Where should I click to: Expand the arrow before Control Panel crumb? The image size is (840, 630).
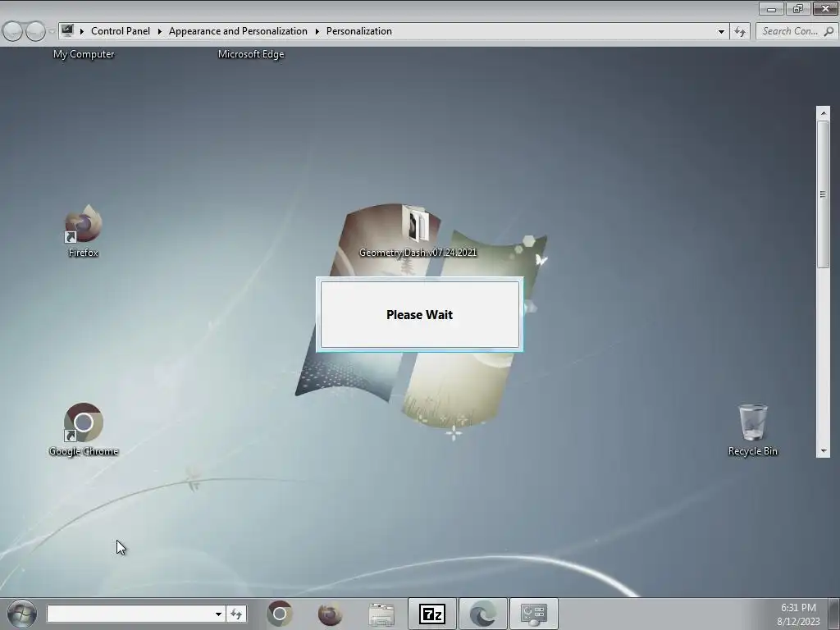tap(82, 31)
